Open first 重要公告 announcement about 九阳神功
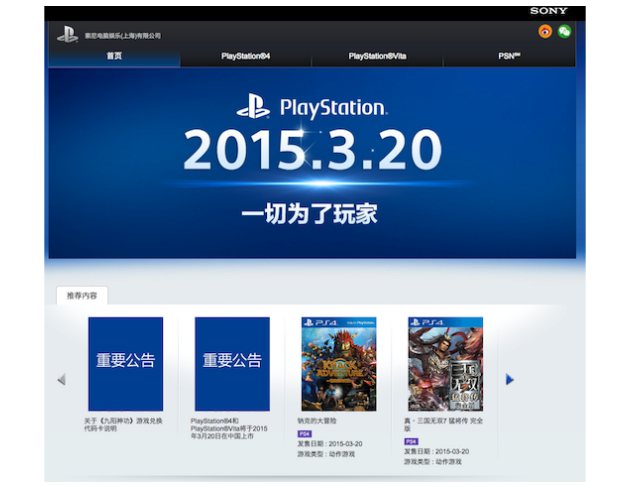The image size is (640, 488). click(126, 364)
